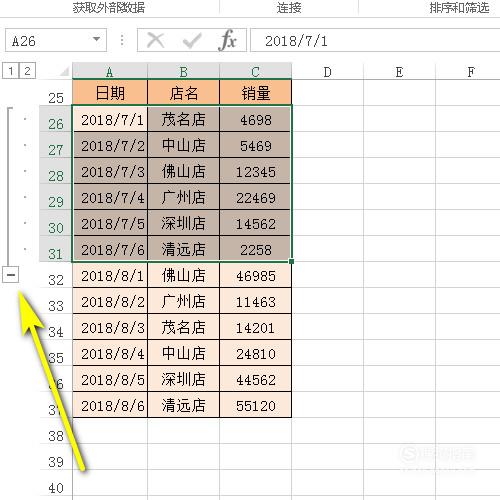Select row 28 header
This screenshot has height=500, width=500.
pyautogui.click(x=56, y=171)
